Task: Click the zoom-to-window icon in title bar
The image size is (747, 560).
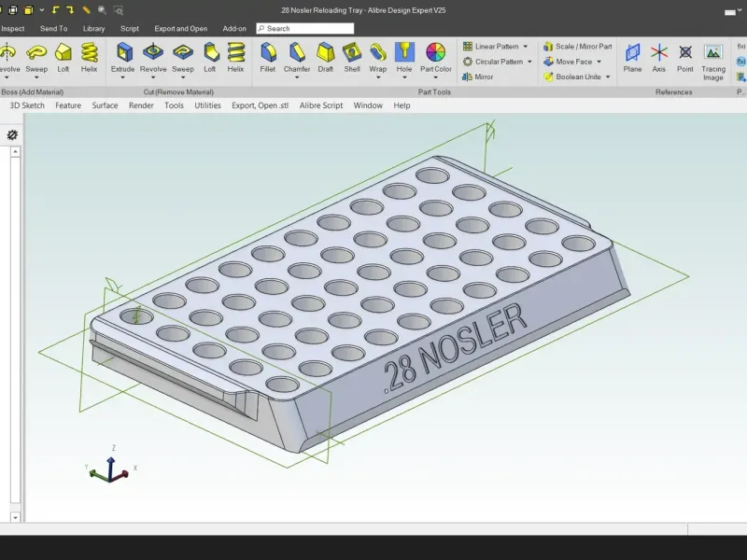Action: point(119,10)
